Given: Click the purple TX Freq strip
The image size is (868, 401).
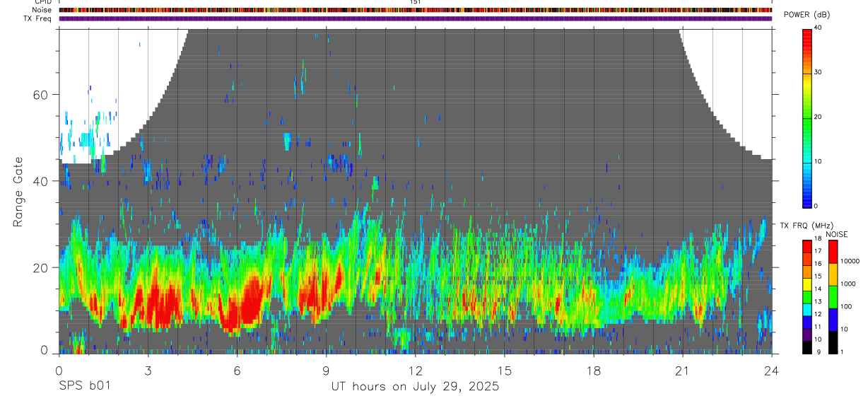Looking at the screenshot, I should (416, 18).
